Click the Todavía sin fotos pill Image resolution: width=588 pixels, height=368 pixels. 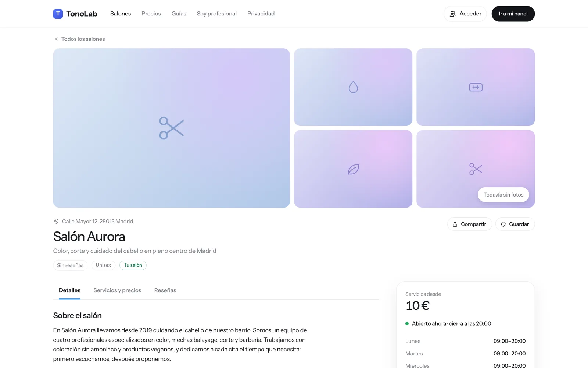point(503,195)
